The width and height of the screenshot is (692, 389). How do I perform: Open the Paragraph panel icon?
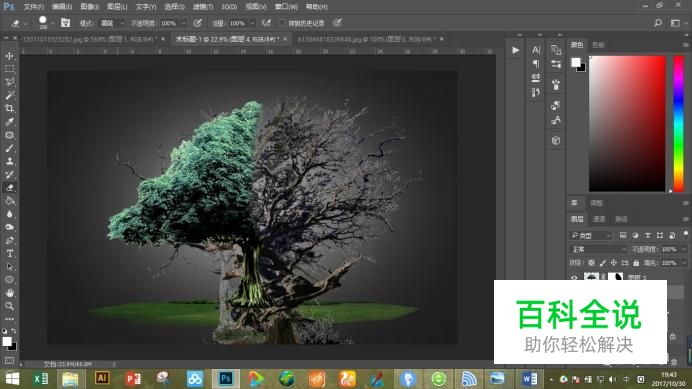(x=536, y=64)
